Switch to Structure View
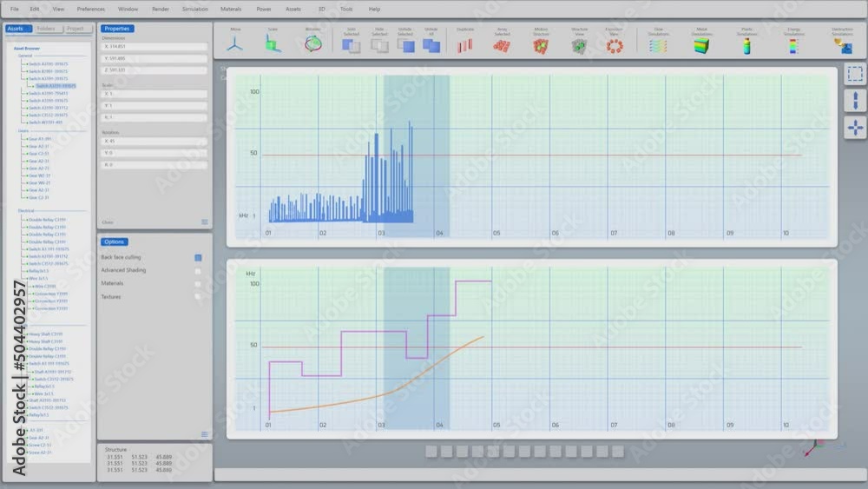Screen dimensions: 868x489 pyautogui.click(x=579, y=47)
